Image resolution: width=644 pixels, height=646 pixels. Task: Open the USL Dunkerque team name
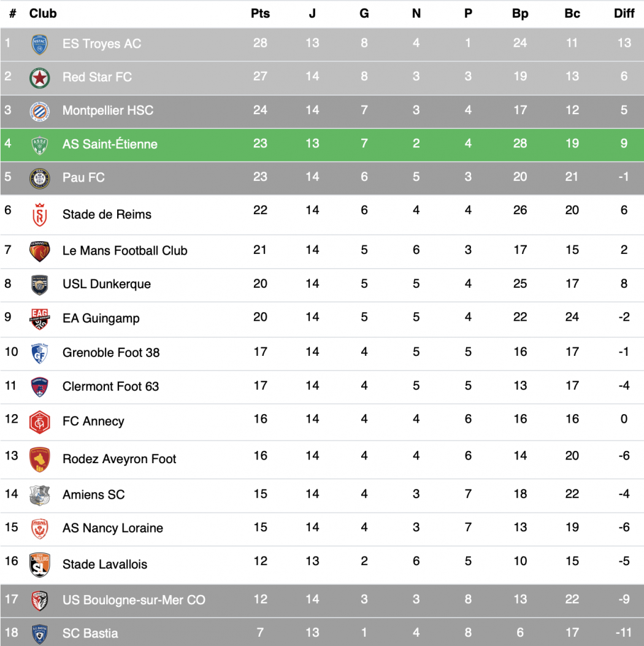pyautogui.click(x=106, y=284)
